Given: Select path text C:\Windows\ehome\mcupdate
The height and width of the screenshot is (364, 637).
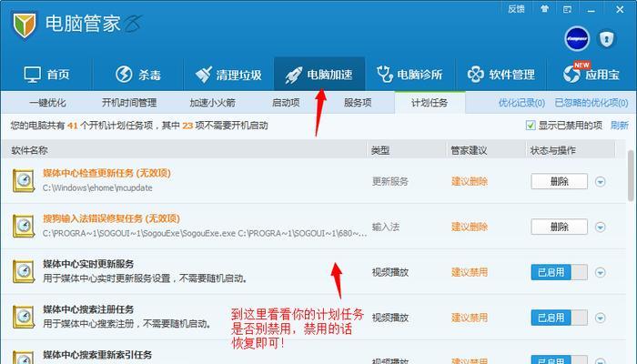Looking at the screenshot, I should (97, 188).
